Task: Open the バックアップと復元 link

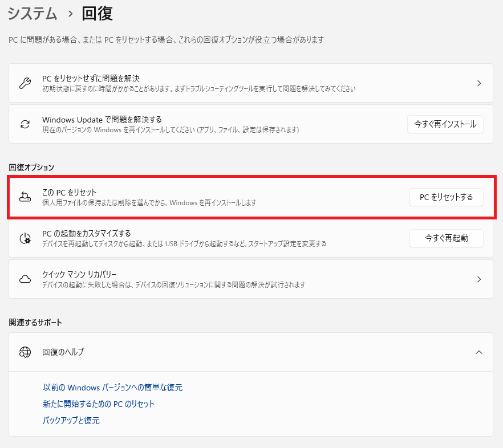Action: click(x=71, y=421)
